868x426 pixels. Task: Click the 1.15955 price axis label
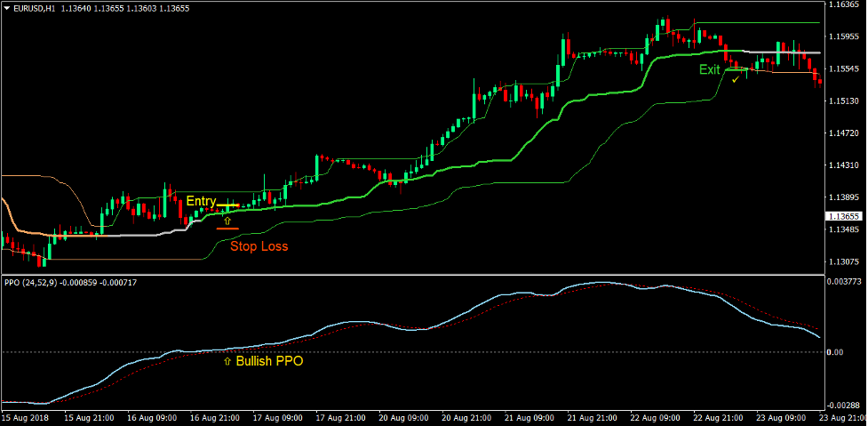click(x=842, y=36)
